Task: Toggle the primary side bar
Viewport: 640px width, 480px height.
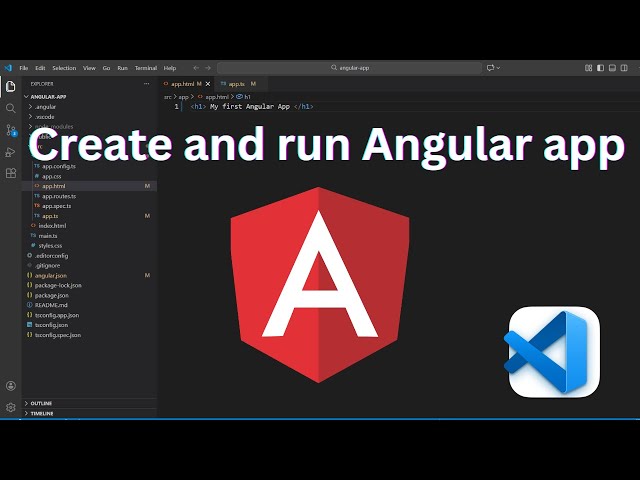Action: click(x=600, y=68)
